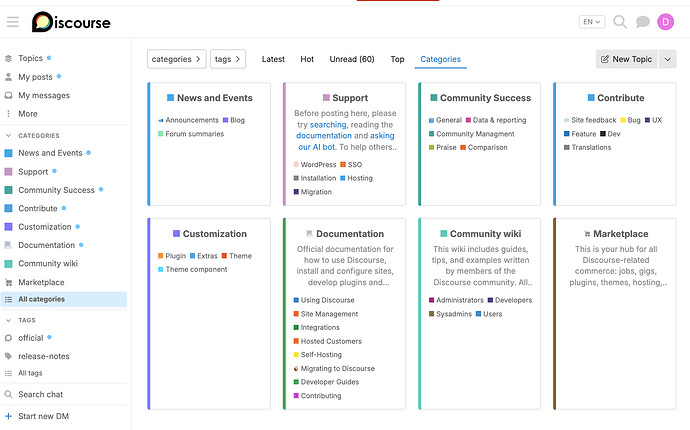Open the search magnifier in header
Viewport: 690px width, 430px height.
pyautogui.click(x=620, y=22)
